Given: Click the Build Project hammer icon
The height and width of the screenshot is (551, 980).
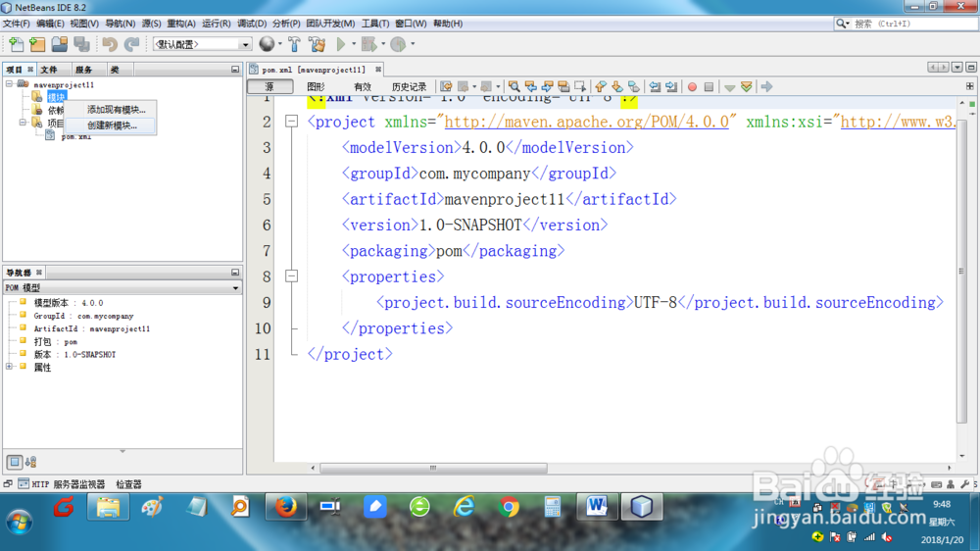Looking at the screenshot, I should click(x=294, y=44).
